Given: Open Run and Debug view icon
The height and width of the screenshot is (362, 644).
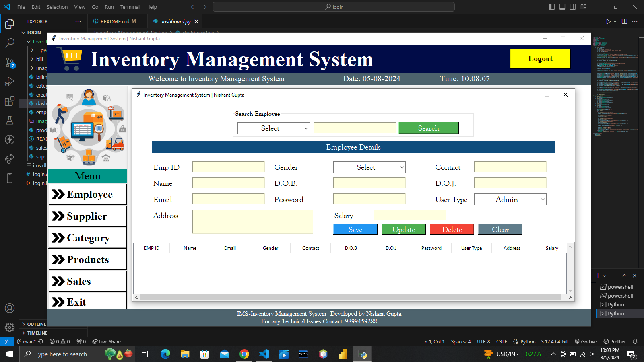Looking at the screenshot, I should point(10,82).
